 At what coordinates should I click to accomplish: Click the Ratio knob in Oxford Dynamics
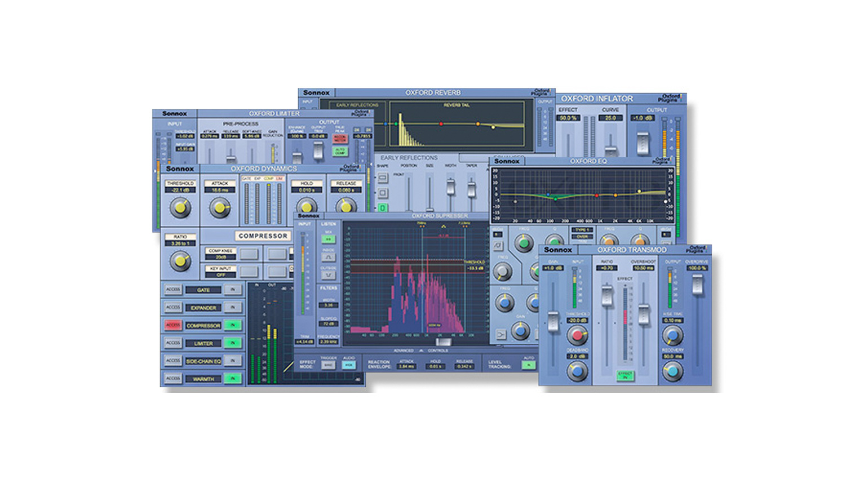[x=180, y=261]
